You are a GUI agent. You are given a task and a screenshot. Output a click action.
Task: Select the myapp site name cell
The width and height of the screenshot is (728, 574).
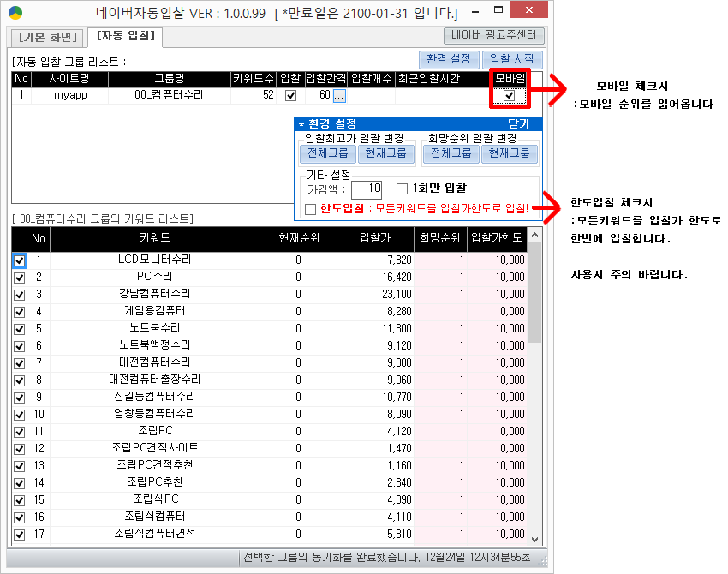[x=70, y=95]
